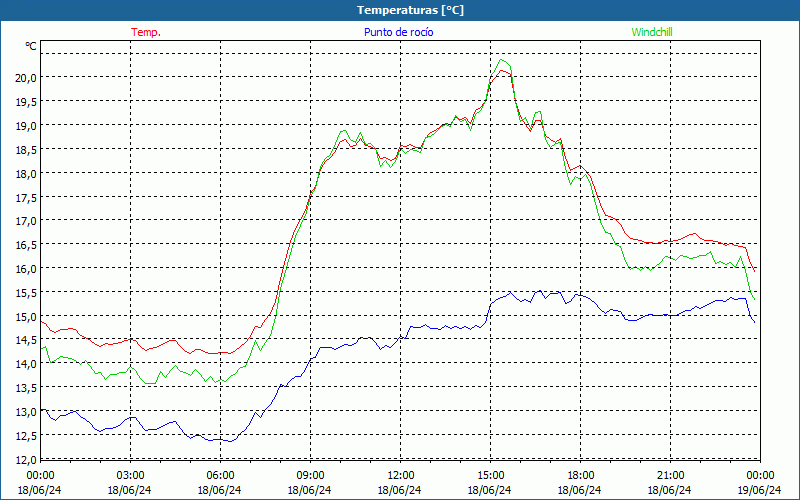The width and height of the screenshot is (800, 500).
Task: Click the 17,5 y-axis value
Action: (26, 197)
